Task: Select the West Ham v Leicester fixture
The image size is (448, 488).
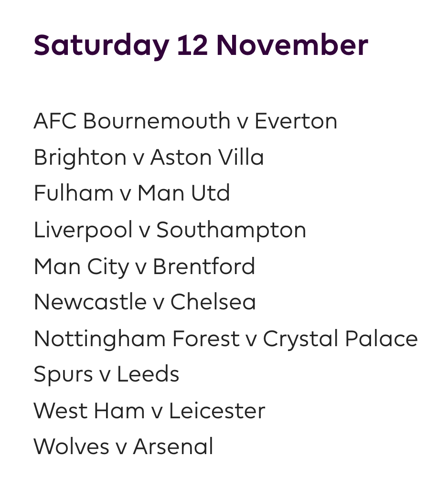Action: (149, 411)
